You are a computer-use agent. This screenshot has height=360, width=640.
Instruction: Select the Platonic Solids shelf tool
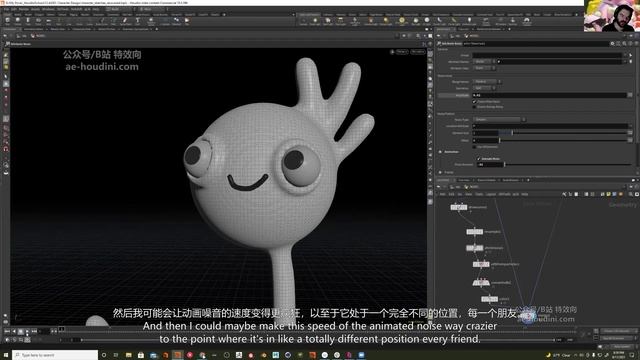click(151, 21)
